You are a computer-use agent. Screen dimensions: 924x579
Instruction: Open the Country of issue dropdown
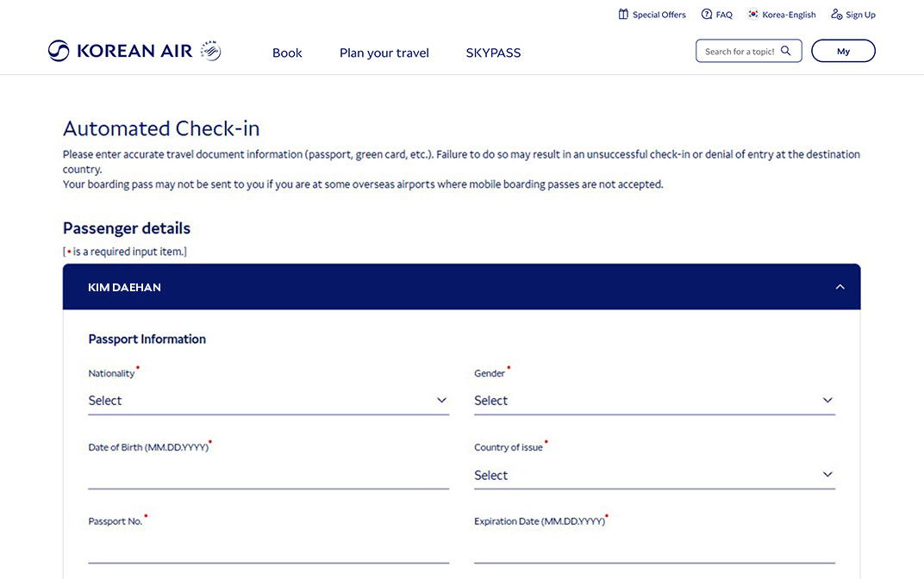[x=653, y=475]
